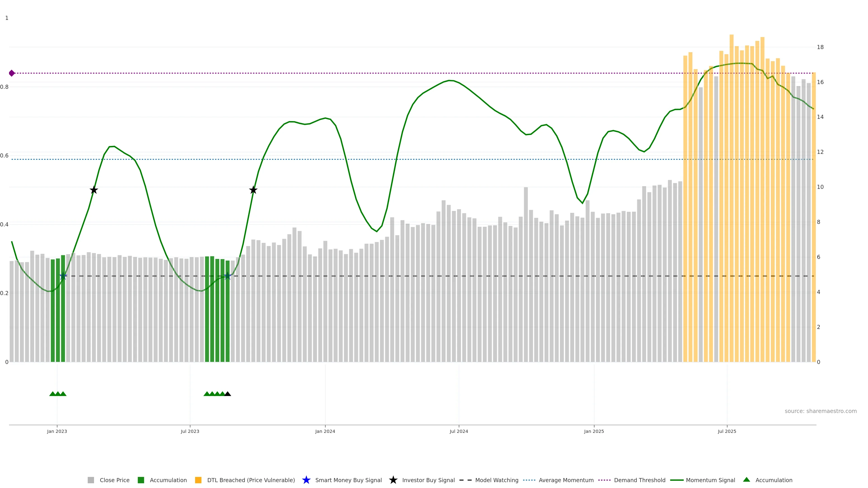Toggle the Demand Threshold legend entry
The height and width of the screenshot is (488, 868).
[x=639, y=480]
